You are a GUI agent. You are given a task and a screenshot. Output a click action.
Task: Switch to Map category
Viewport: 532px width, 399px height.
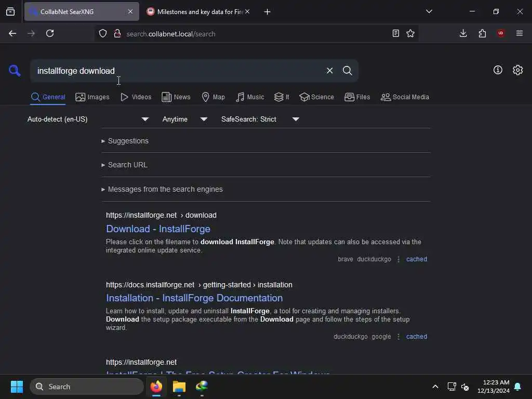coord(214,97)
